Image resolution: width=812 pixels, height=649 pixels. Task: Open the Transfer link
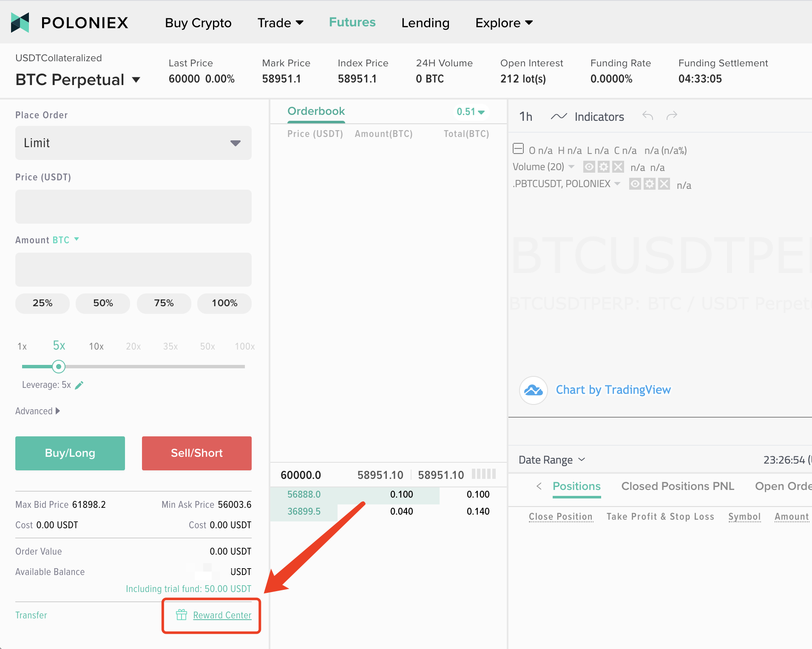click(x=31, y=615)
